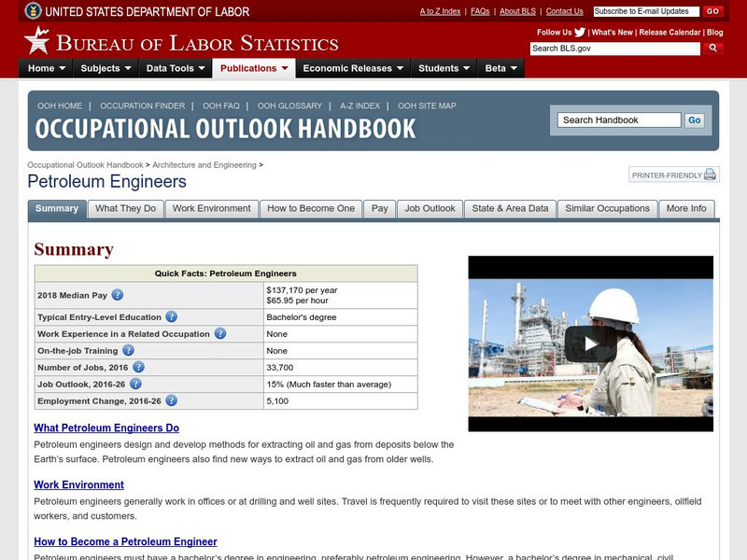Open the Job Outlook tab

pos(430,209)
